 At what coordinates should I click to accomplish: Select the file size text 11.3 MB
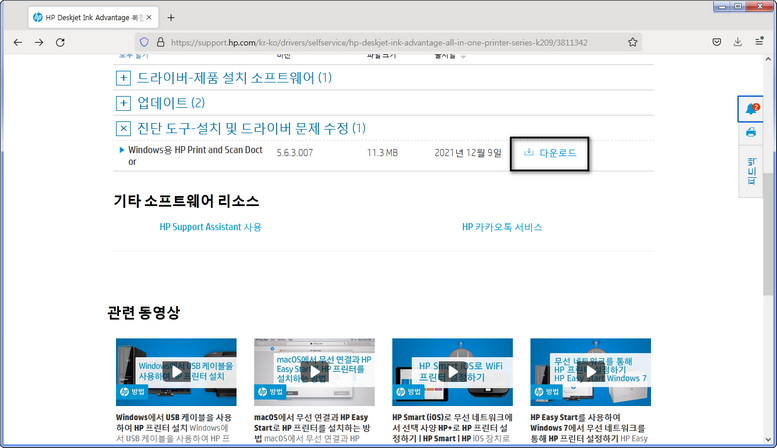coord(382,153)
